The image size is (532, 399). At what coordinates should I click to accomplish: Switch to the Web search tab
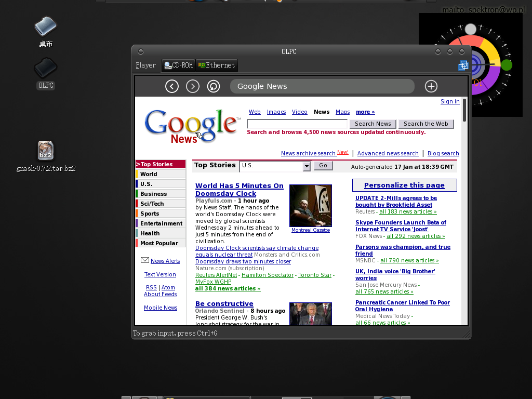click(x=255, y=112)
